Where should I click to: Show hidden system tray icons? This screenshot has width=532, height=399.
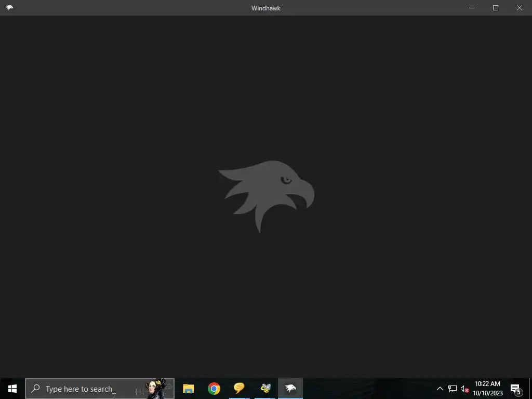click(440, 389)
